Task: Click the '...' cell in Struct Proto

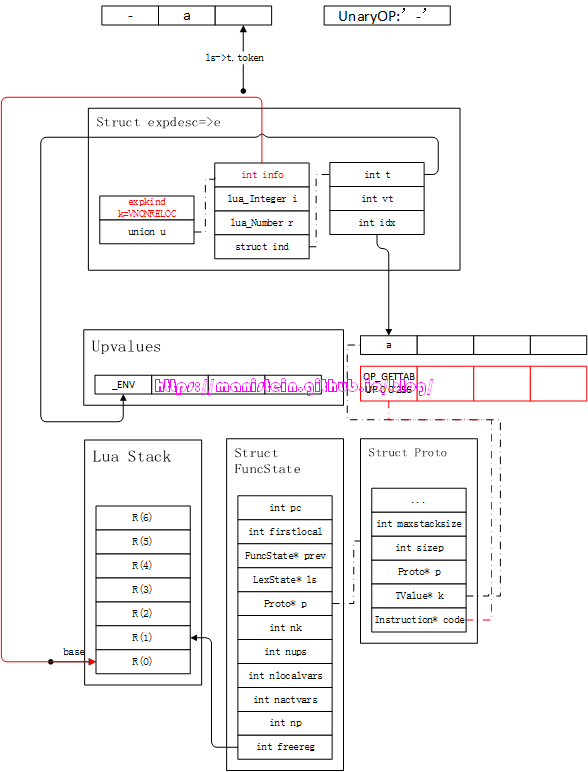Action: click(x=419, y=500)
